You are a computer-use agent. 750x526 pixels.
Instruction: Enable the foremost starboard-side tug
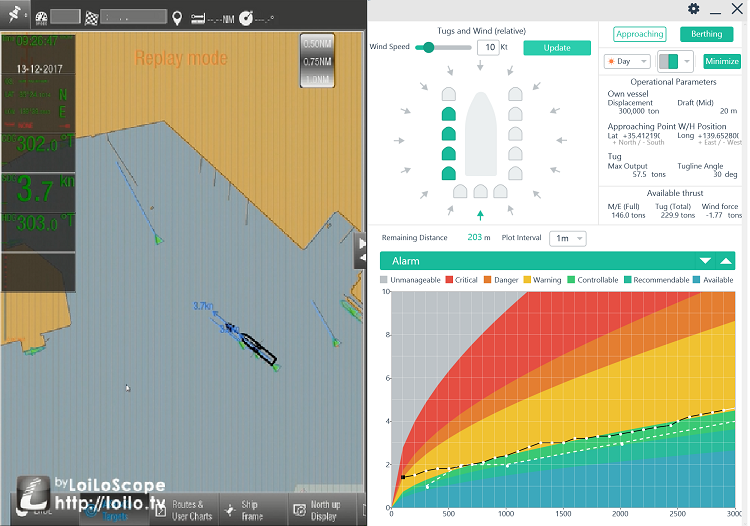(515, 94)
